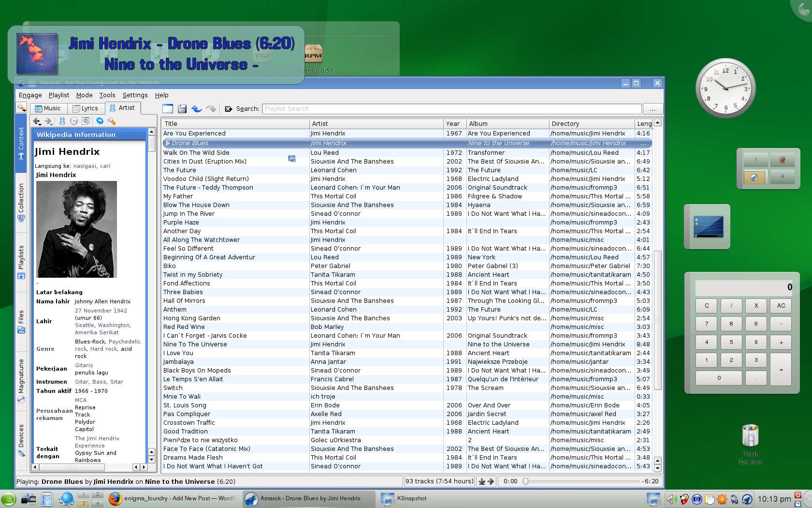Click the blue gear Wikipedia locale icon
The image size is (812, 508).
point(100,121)
